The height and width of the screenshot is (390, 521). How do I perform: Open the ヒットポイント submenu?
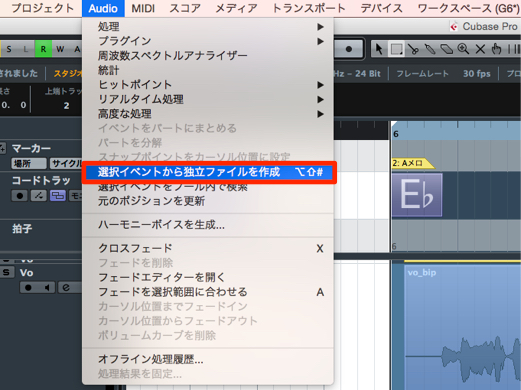(x=208, y=85)
